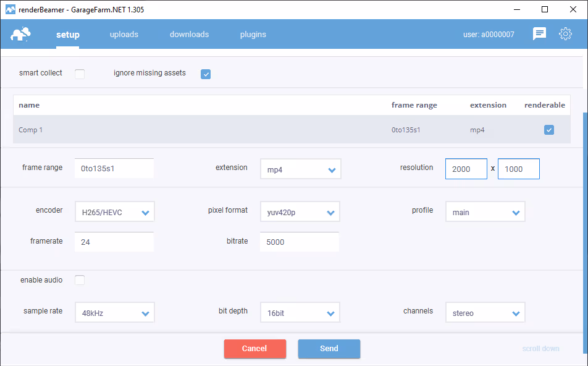
Task: Expand the encoder dropdown H265/HEVC
Action: (115, 211)
